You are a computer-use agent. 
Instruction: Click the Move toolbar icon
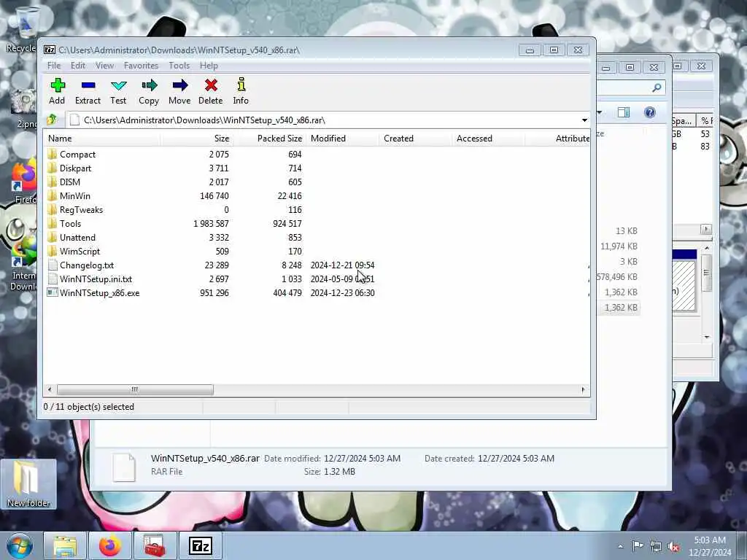(x=179, y=86)
